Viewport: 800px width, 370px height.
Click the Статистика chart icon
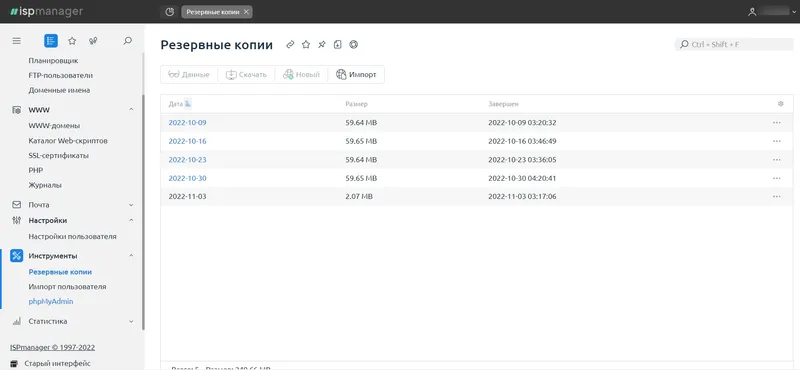pos(17,322)
